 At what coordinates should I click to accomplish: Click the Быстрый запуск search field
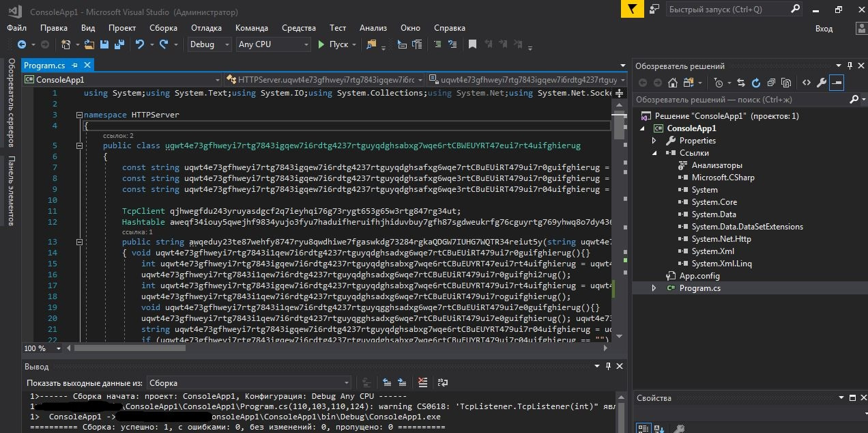pos(727,10)
